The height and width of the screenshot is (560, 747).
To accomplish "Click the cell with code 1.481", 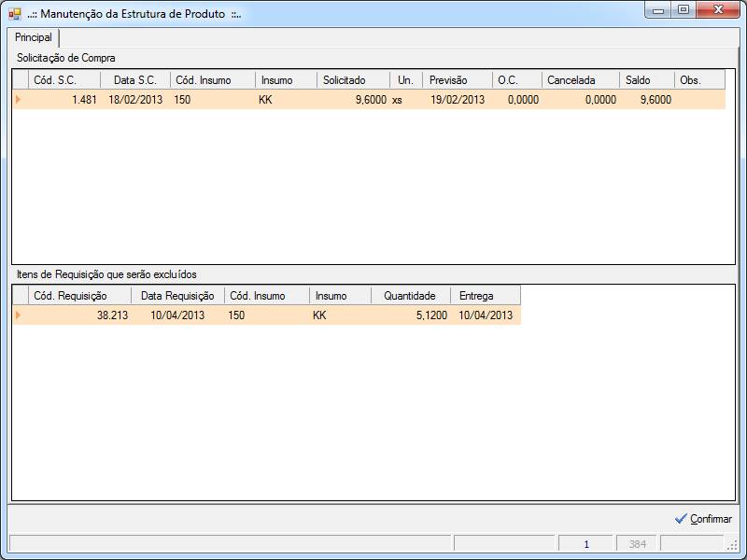I will point(64,100).
